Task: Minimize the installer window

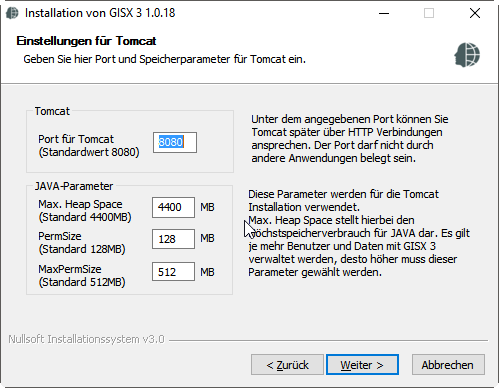Action: click(384, 13)
